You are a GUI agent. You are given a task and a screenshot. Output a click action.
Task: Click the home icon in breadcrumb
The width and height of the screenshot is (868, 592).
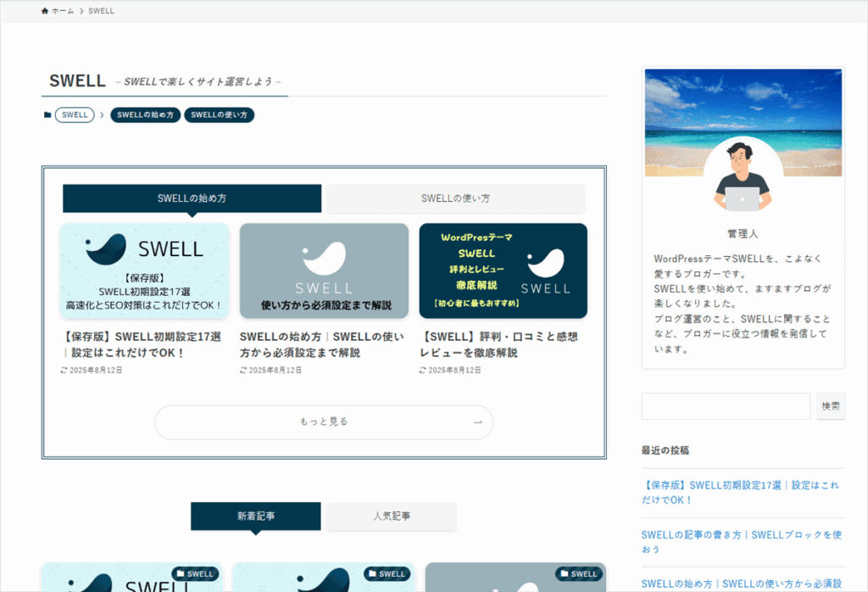(45, 11)
